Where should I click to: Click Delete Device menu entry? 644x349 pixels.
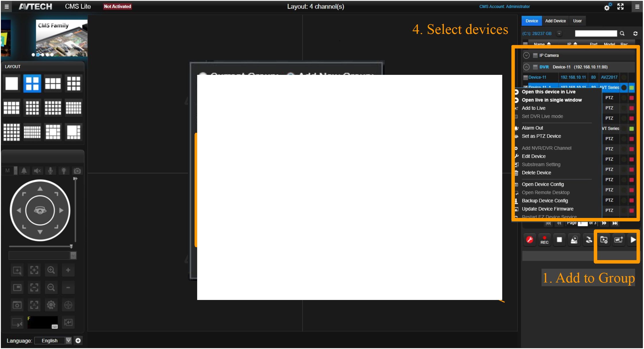click(536, 173)
